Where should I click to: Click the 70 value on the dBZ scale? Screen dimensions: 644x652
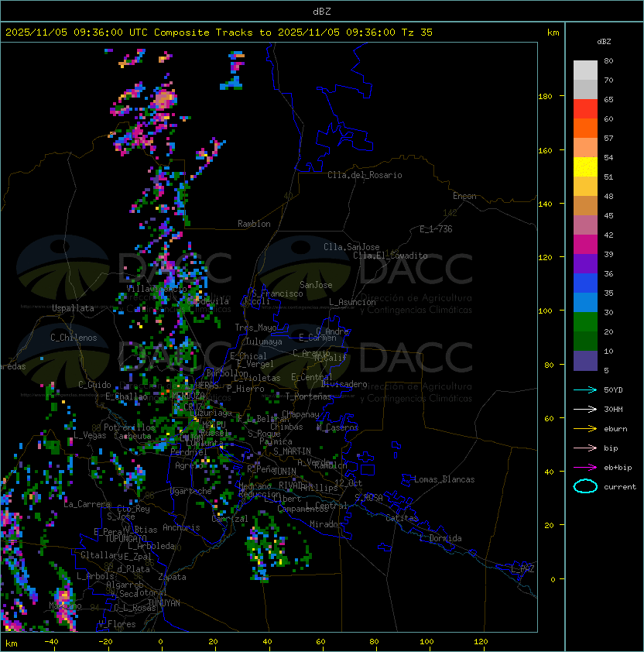point(608,81)
